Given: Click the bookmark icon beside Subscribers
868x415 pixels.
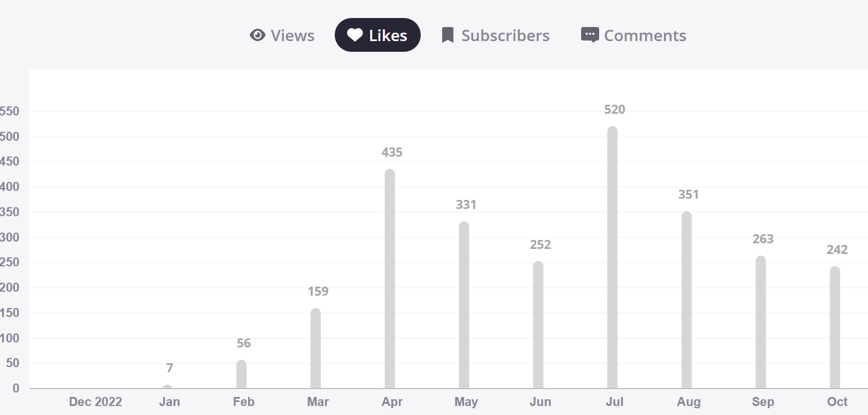Looking at the screenshot, I should pyautogui.click(x=448, y=35).
